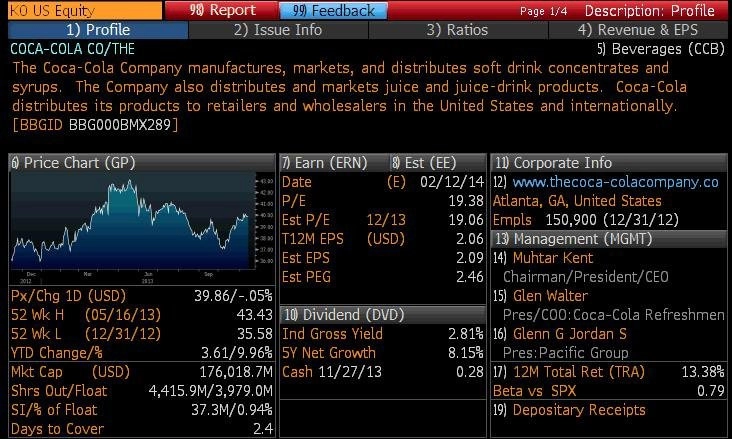Open the 10) Dividend (DVD) header
Image resolution: width=732 pixels, height=439 pixels.
click(383, 315)
